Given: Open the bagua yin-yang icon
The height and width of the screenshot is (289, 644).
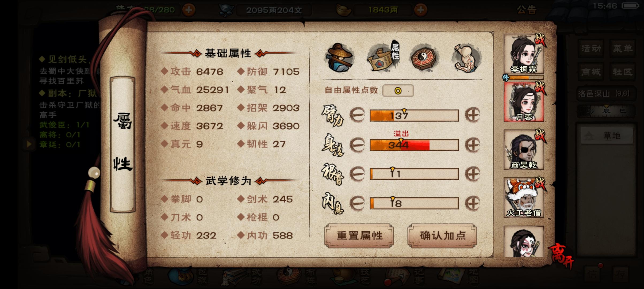Looking at the screenshot, I should point(424,58).
